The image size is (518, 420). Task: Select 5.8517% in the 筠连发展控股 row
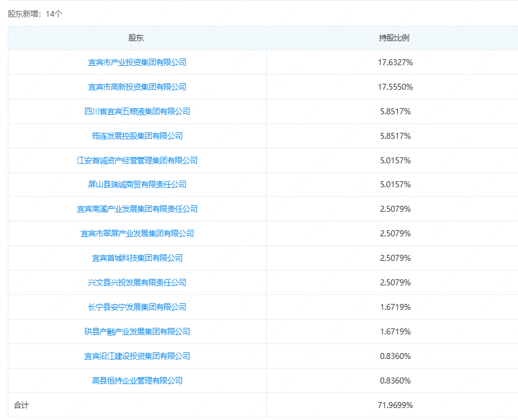[x=395, y=135]
